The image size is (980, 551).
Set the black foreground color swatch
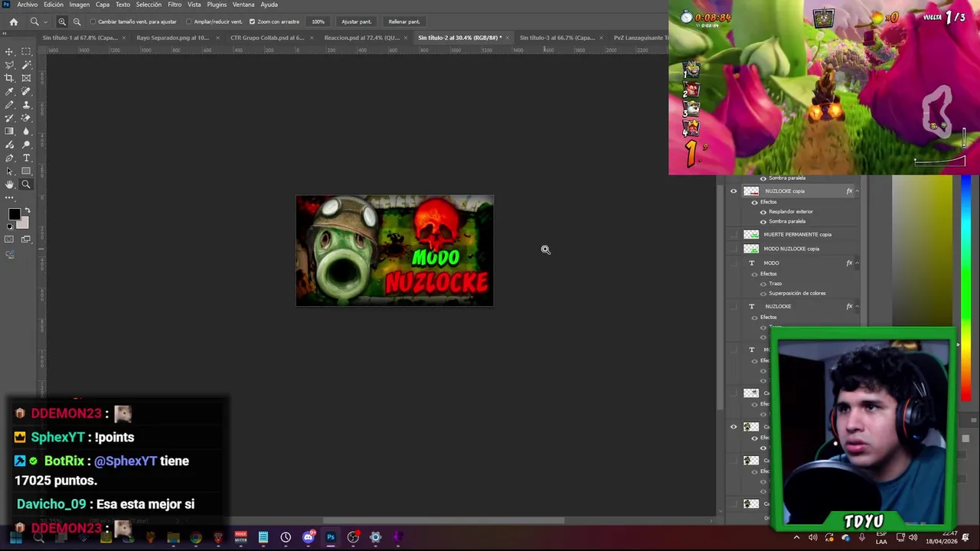13,215
